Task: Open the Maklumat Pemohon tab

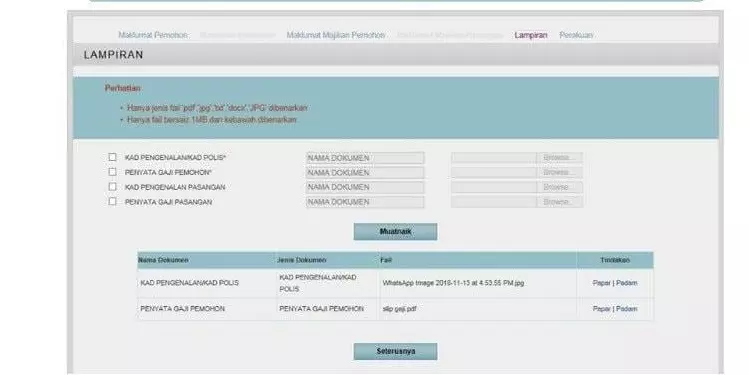Action: coord(153,35)
